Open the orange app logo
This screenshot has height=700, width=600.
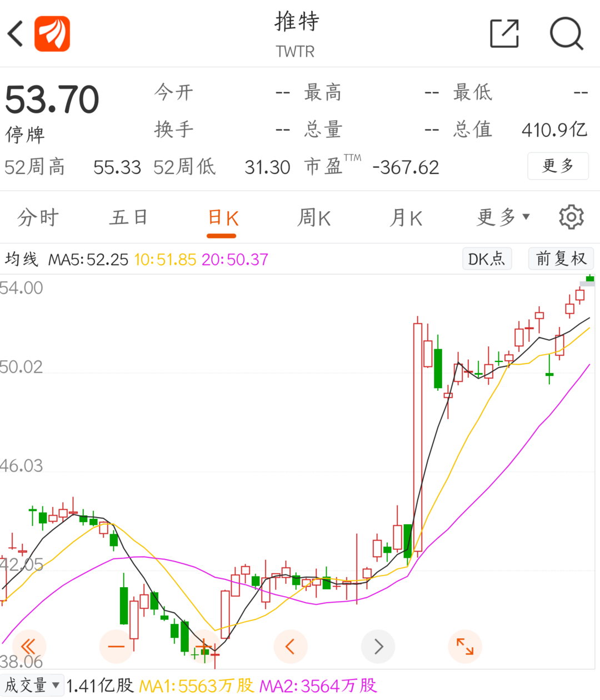tap(52, 34)
